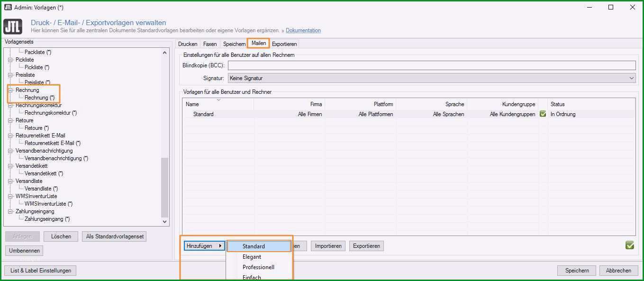Collapse the Pickliste tree node
This screenshot has height=281, width=644.
(10, 60)
